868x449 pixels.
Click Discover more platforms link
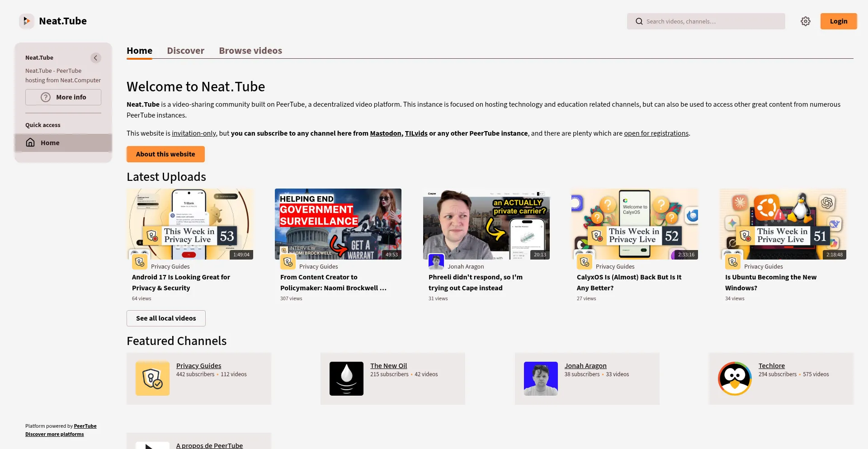click(x=55, y=434)
